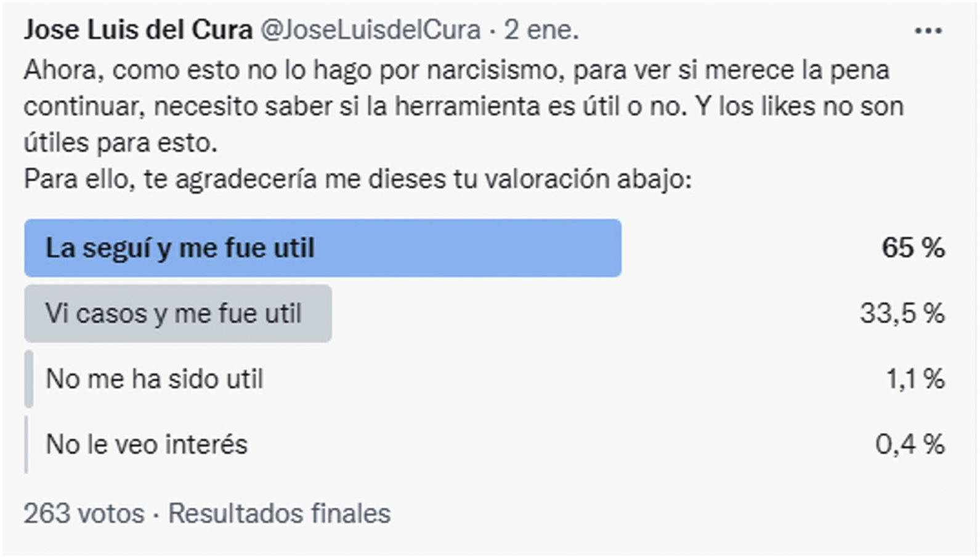Click the @JoseLuisdelCura handle
The width and height of the screenshot is (980, 558).
tap(370, 30)
